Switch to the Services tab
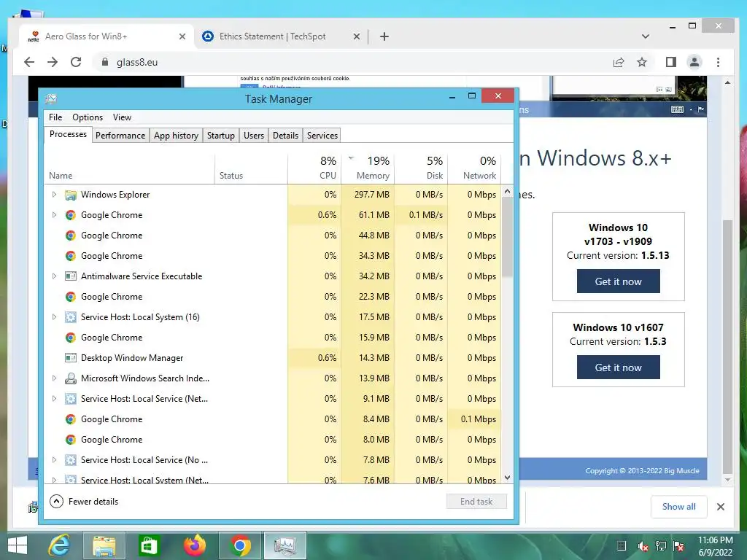Viewport: 747px width, 560px height. [322, 135]
